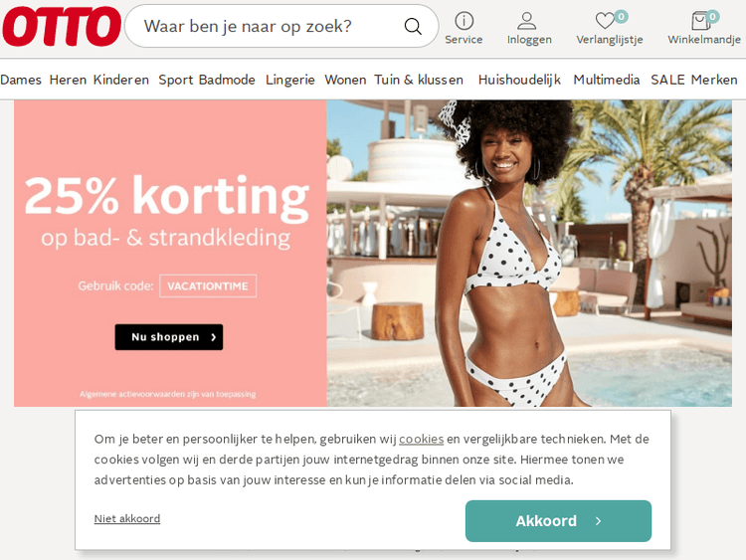Open the Service info icon

point(464,21)
